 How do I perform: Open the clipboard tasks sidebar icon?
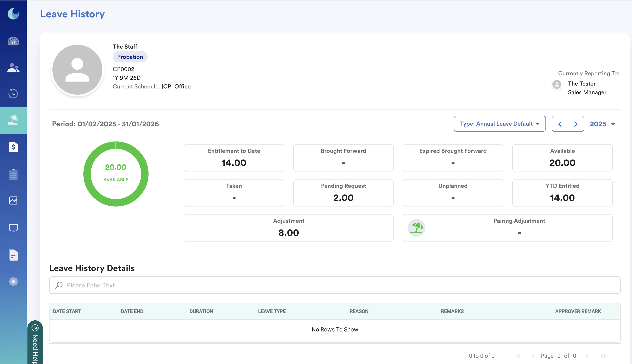(13, 174)
